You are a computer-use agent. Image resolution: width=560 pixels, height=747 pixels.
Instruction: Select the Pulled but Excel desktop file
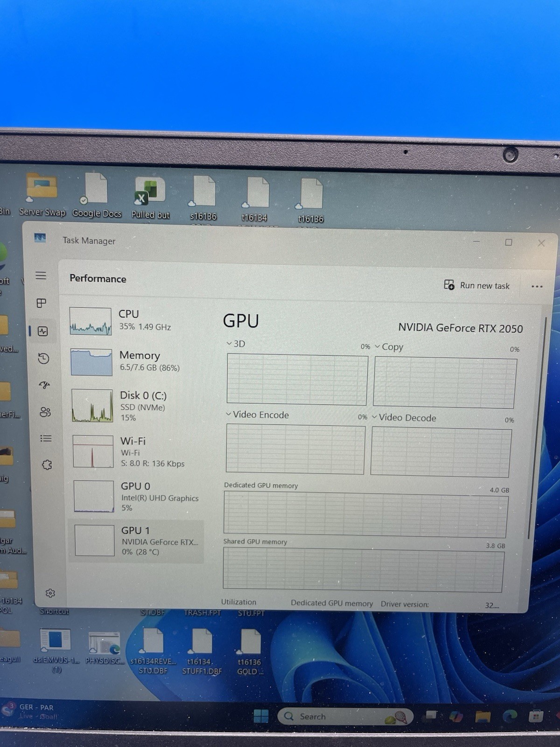[x=150, y=197]
